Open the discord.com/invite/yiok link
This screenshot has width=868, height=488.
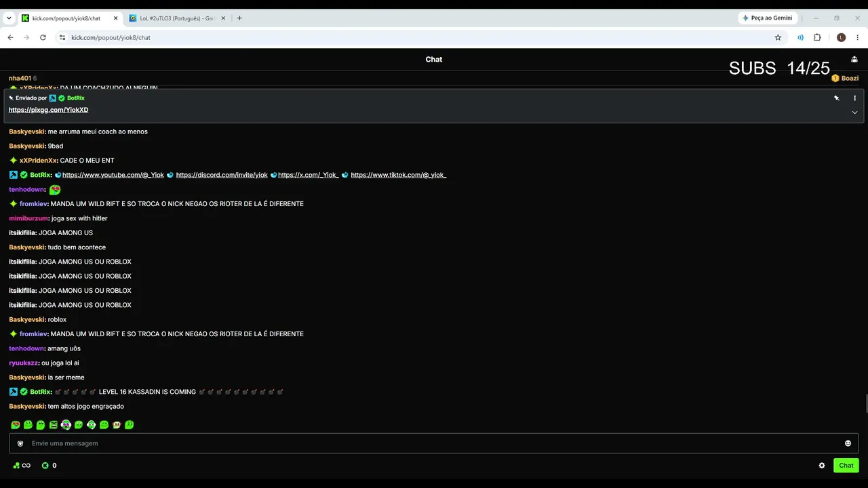(222, 175)
